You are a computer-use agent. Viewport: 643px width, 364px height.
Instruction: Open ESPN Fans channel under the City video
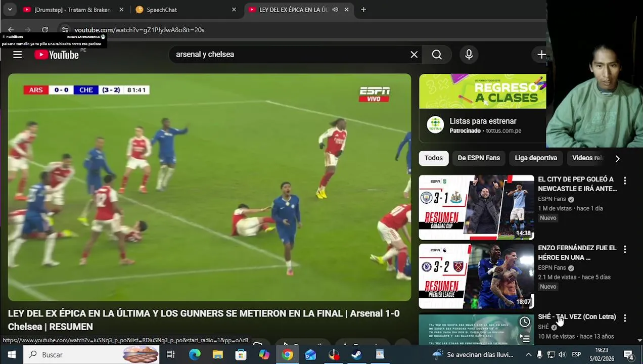point(552,199)
